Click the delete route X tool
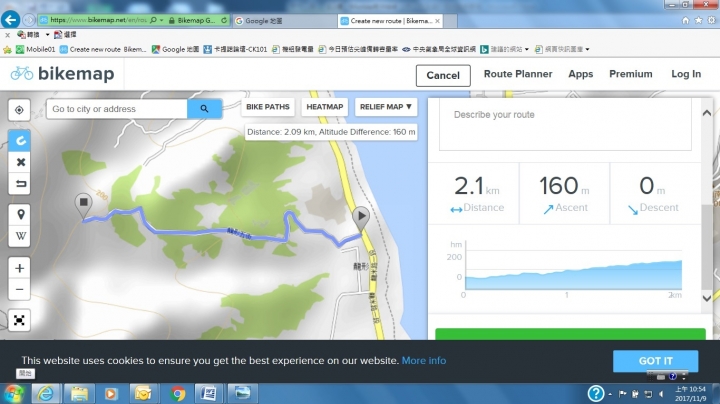This screenshot has width=720, height=404. coord(19,162)
